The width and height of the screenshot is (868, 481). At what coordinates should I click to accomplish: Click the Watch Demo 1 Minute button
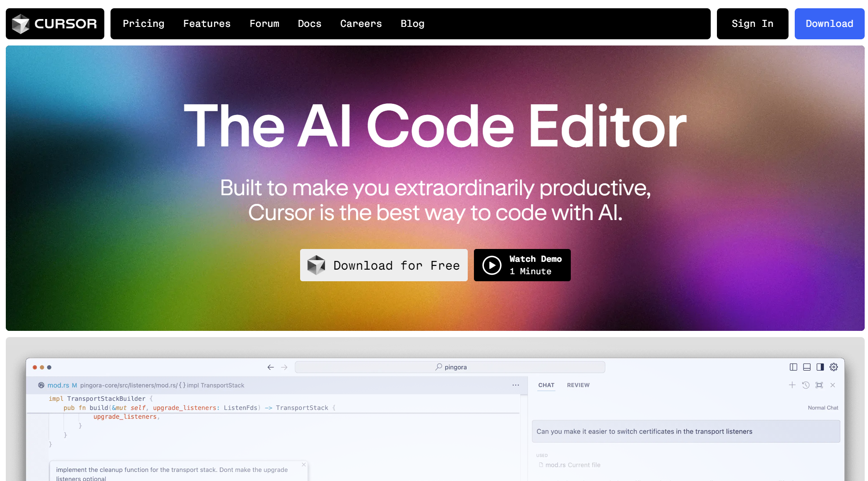tap(522, 265)
